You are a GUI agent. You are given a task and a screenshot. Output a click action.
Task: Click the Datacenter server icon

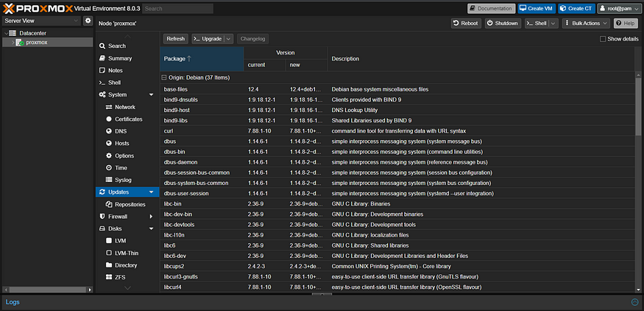coord(13,33)
